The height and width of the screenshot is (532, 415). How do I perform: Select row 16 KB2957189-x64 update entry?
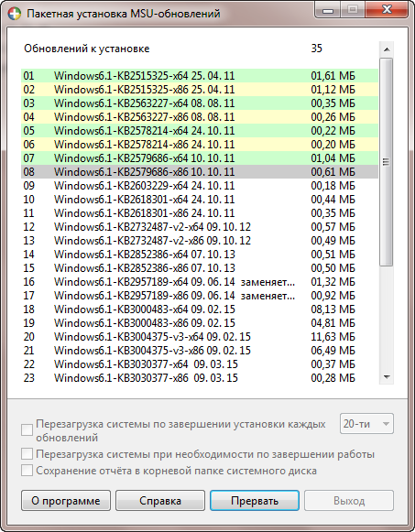[200, 282]
